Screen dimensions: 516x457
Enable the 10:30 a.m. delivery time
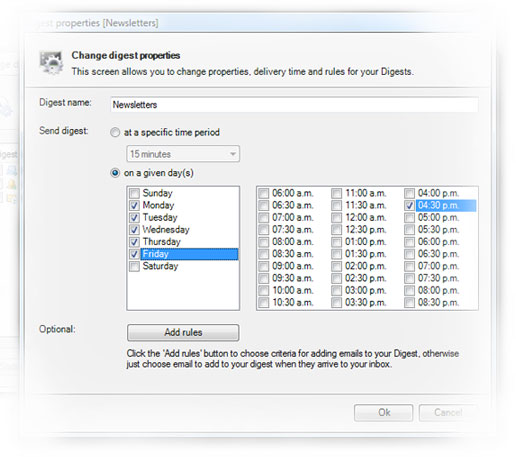pyautogui.click(x=264, y=303)
